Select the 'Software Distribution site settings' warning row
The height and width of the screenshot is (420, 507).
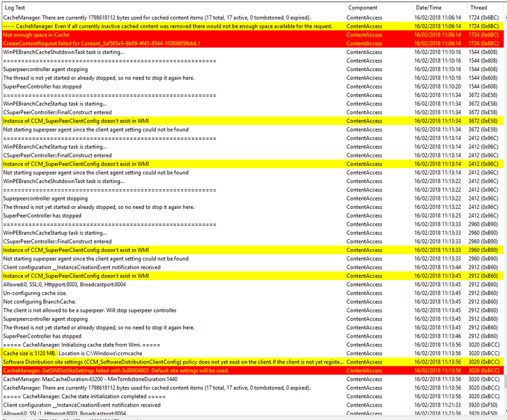coord(253,362)
